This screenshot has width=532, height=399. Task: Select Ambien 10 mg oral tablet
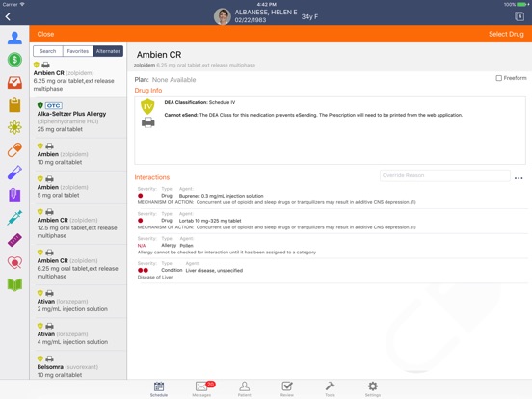[x=78, y=154]
